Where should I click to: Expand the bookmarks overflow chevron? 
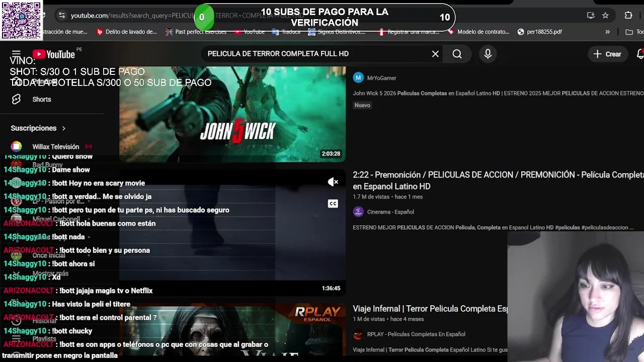tap(607, 32)
